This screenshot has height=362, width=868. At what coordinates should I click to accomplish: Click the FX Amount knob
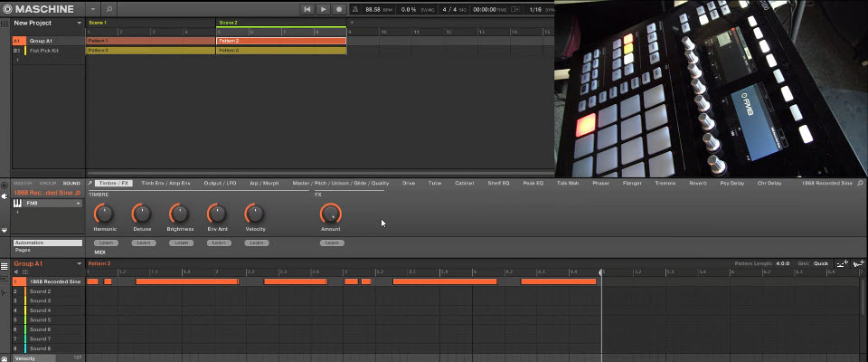click(331, 213)
